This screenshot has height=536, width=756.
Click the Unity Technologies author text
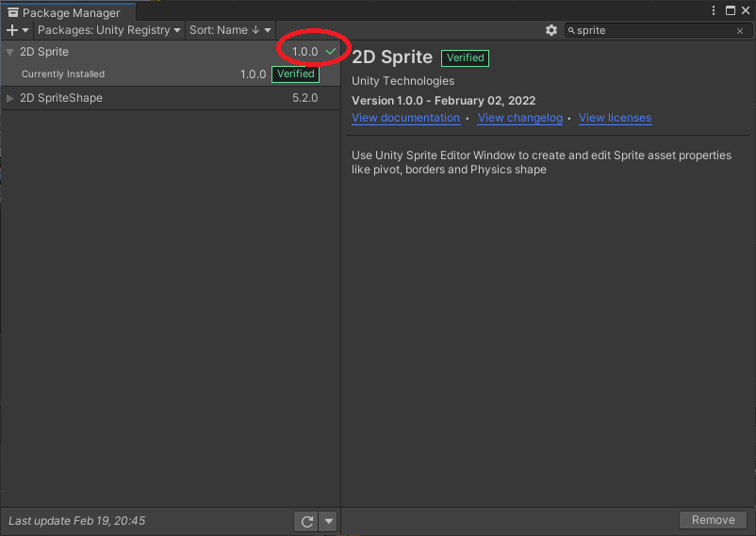[x=403, y=81]
